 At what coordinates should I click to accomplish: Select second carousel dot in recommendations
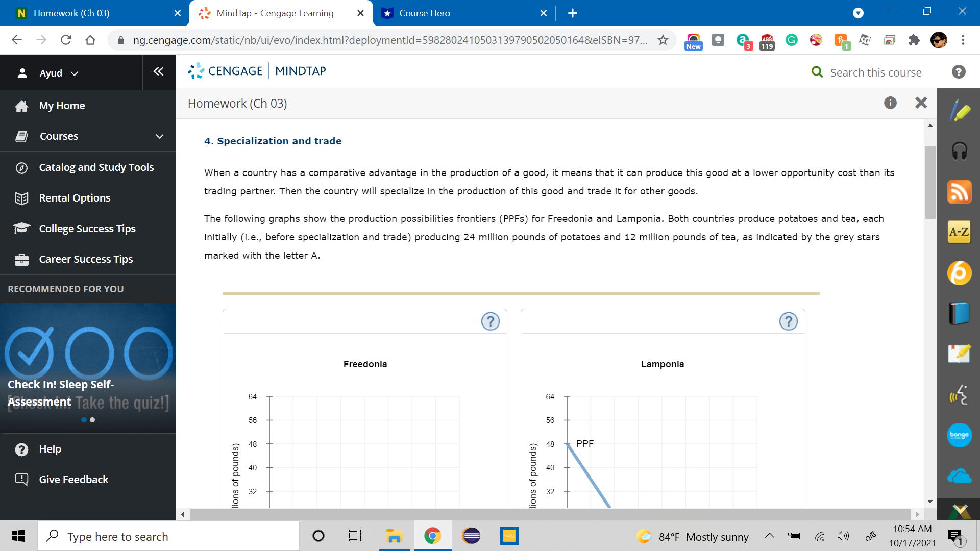tap(92, 420)
